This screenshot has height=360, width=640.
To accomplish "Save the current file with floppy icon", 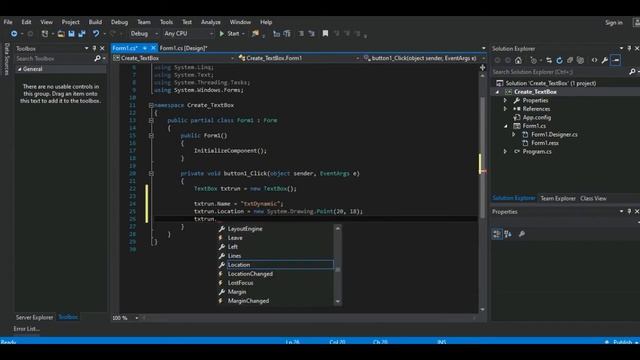I will 71,34.
